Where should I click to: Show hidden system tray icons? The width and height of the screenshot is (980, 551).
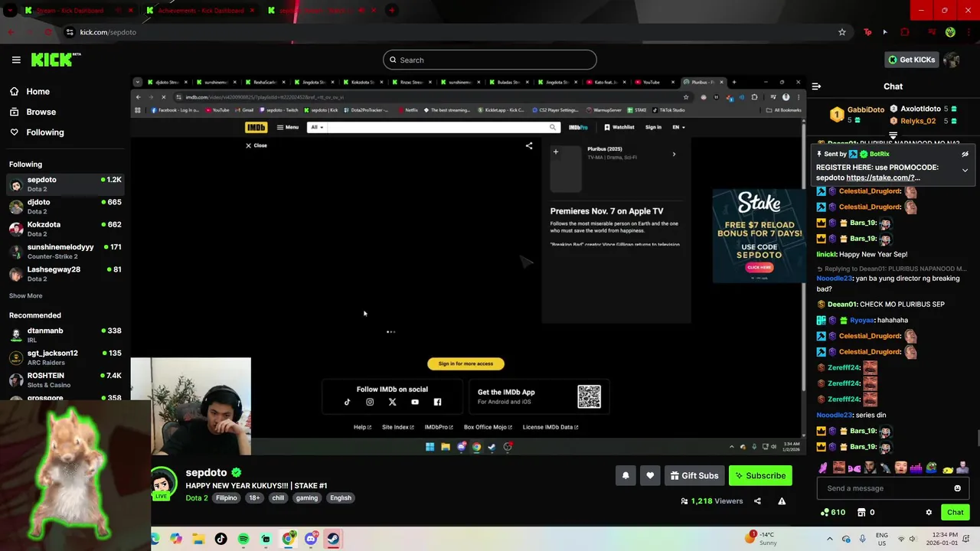click(830, 539)
